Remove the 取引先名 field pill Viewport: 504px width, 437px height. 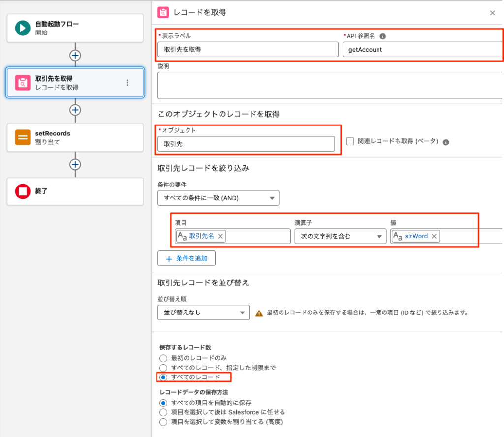220,236
